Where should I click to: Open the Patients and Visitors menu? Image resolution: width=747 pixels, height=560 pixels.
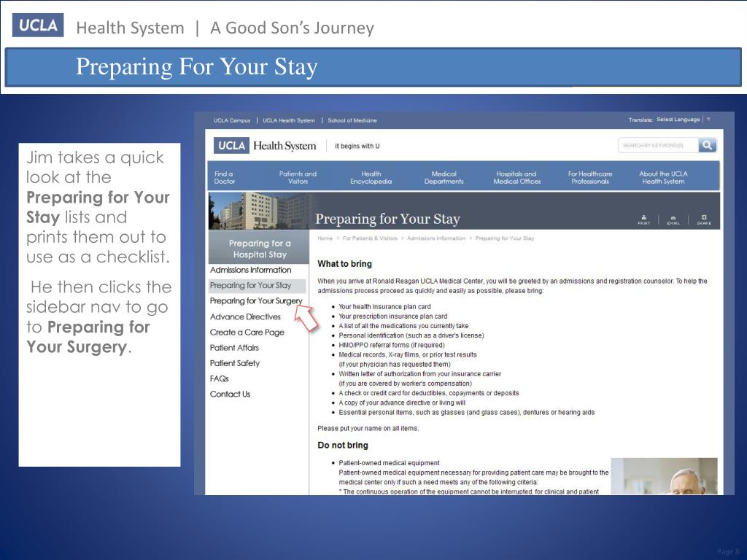click(298, 178)
